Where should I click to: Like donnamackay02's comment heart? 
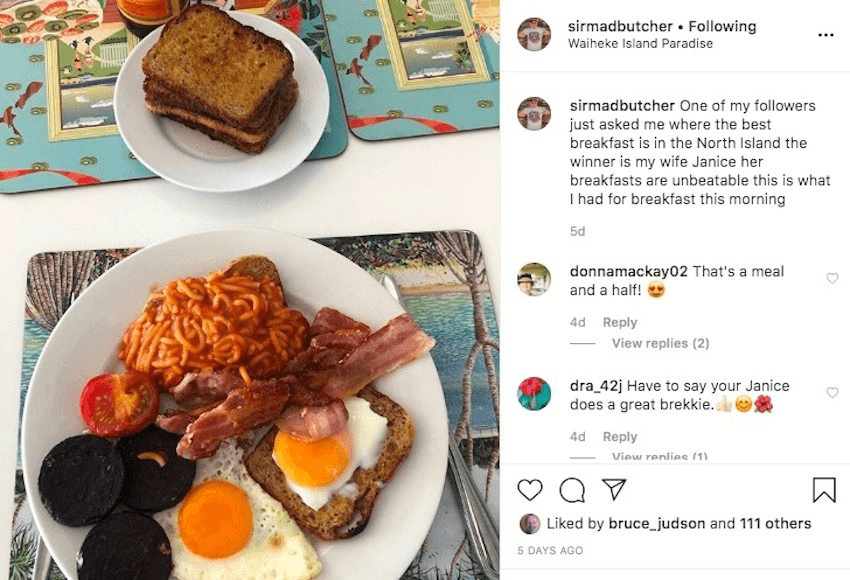[x=832, y=278]
